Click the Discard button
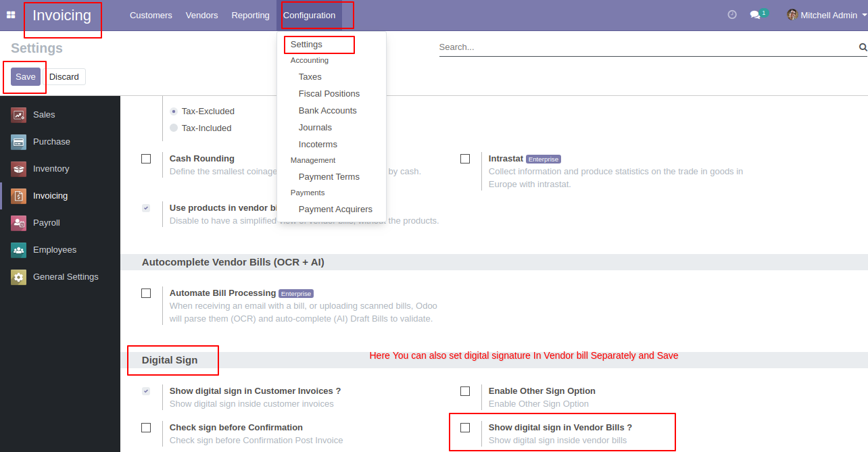 [64, 77]
